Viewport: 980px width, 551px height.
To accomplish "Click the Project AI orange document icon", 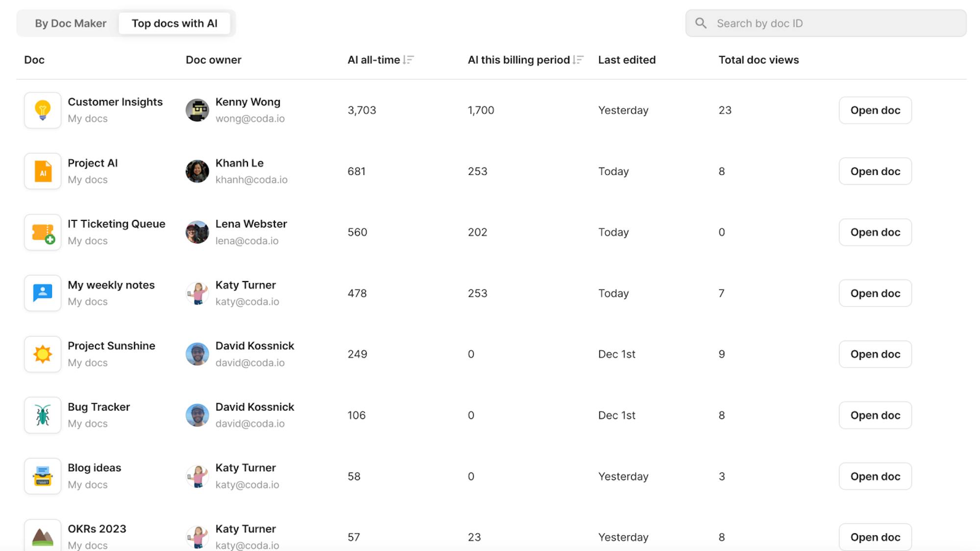I will [x=43, y=171].
